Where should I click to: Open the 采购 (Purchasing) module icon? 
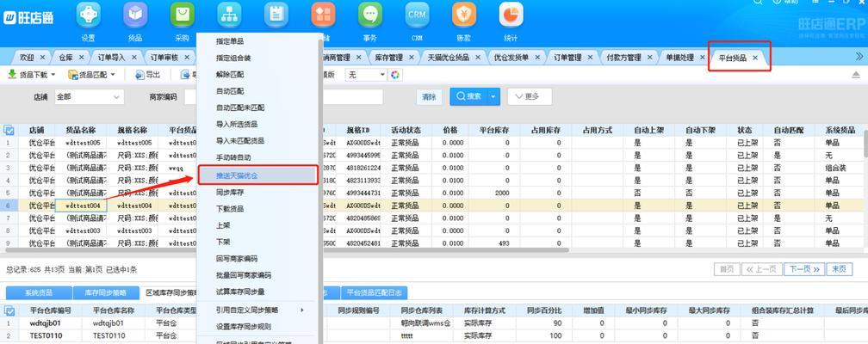(x=183, y=15)
